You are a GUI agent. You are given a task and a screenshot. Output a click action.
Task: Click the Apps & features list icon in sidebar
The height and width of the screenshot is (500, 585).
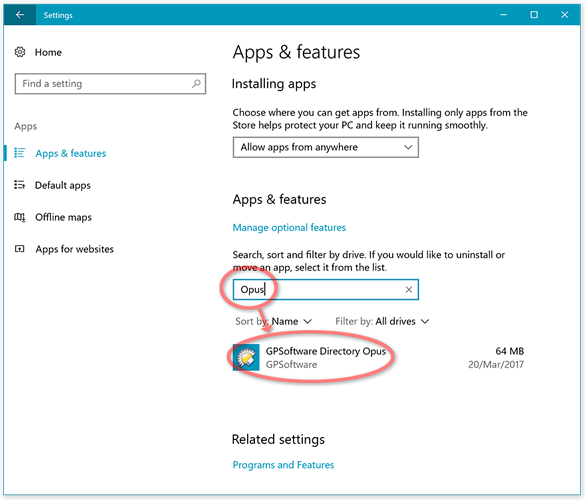(x=19, y=153)
